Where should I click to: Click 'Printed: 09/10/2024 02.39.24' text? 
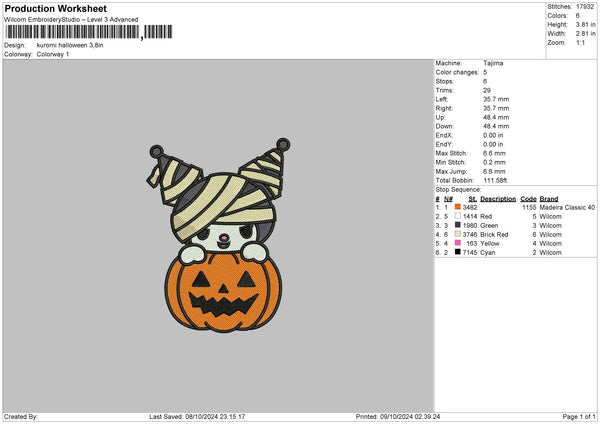coord(398,417)
